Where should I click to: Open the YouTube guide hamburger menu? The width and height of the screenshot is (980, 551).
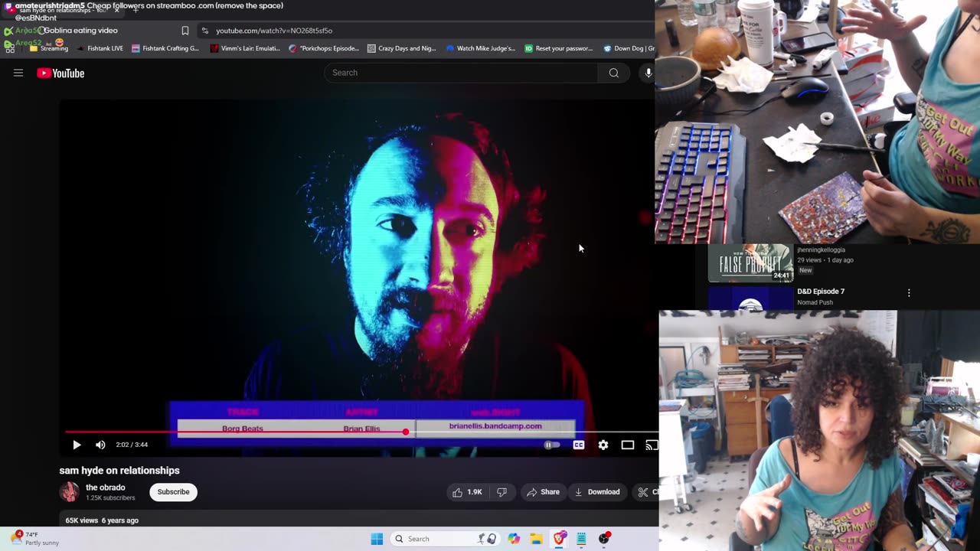point(18,73)
